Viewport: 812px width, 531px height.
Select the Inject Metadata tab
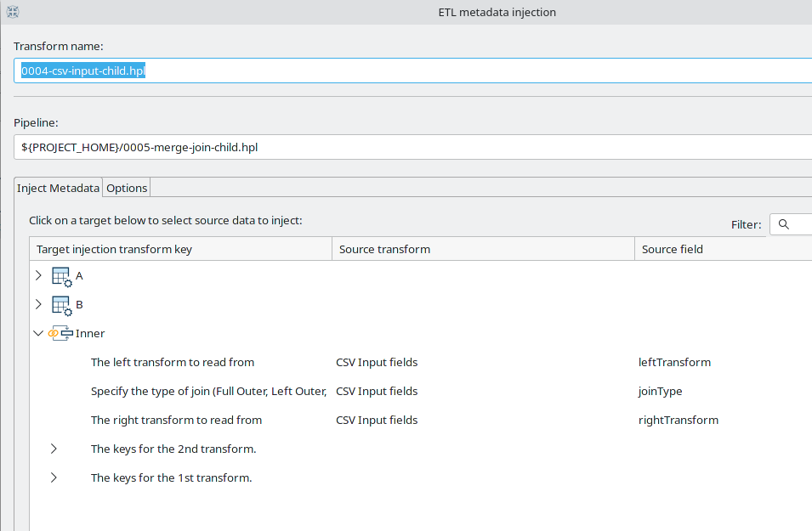point(58,187)
